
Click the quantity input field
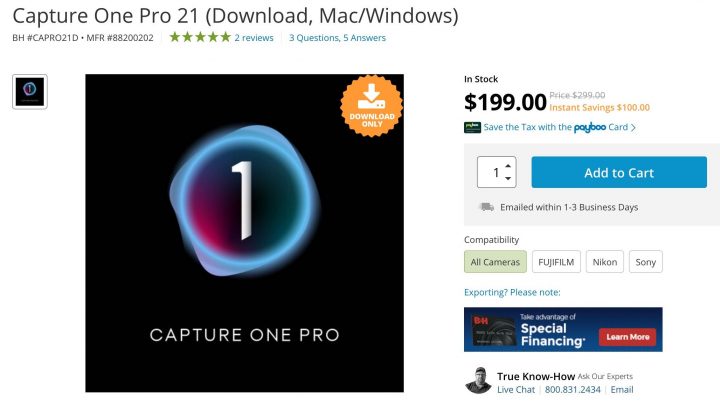[490, 172]
